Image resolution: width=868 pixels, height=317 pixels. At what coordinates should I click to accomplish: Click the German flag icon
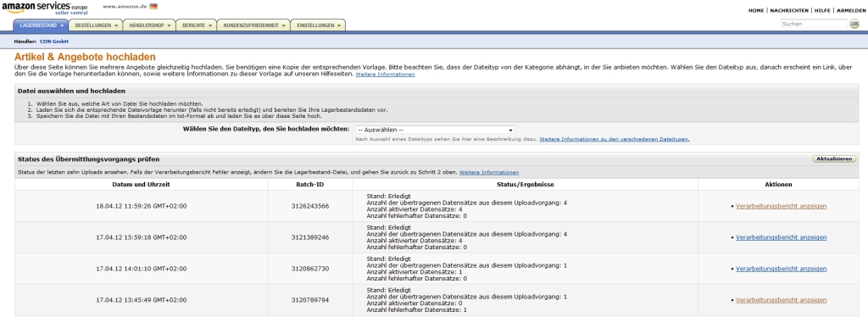[x=153, y=6]
